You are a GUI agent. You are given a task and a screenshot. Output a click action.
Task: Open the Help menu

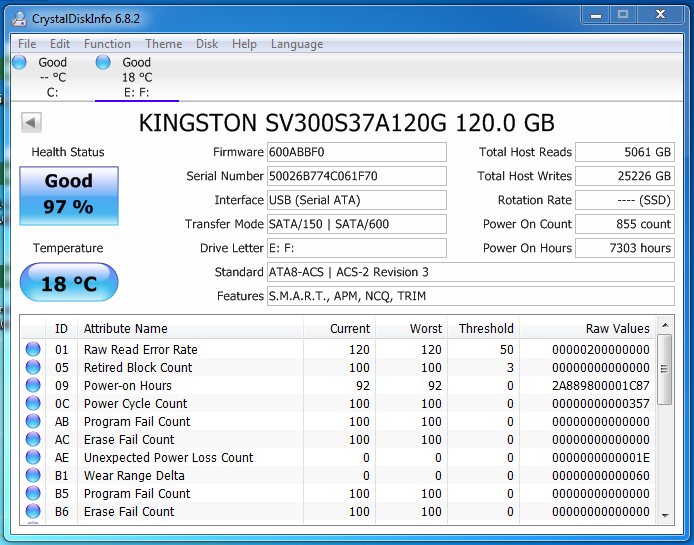click(244, 44)
